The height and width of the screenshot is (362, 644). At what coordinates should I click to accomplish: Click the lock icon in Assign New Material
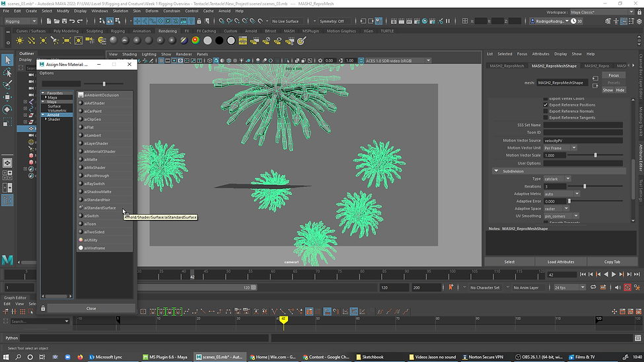pyautogui.click(x=43, y=308)
